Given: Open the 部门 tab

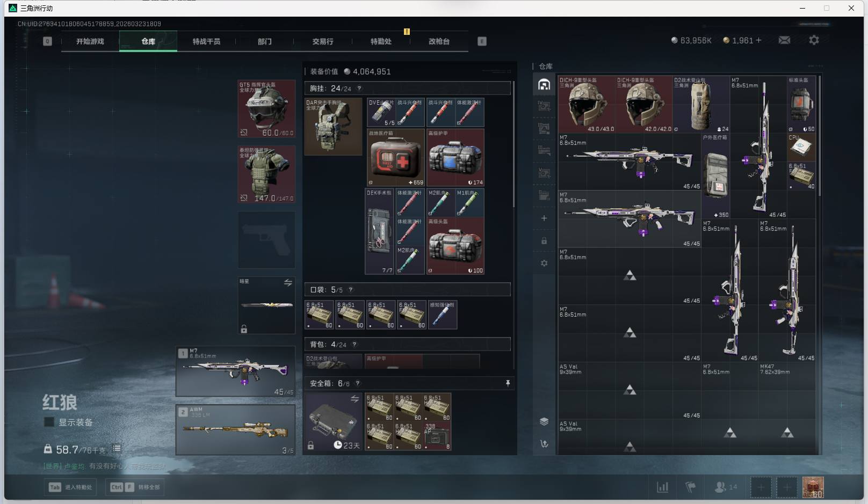Looking at the screenshot, I should coord(264,41).
